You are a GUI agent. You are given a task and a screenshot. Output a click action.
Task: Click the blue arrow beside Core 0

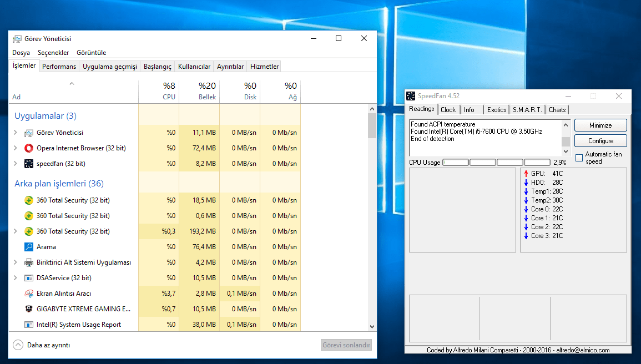tap(526, 209)
